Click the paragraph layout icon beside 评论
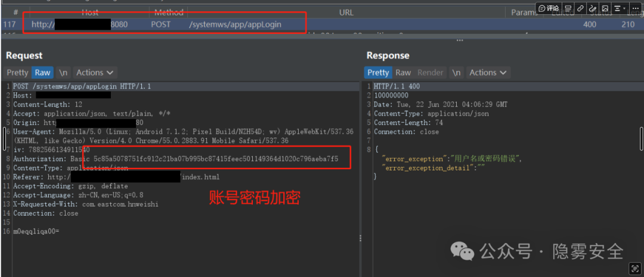 568,8
